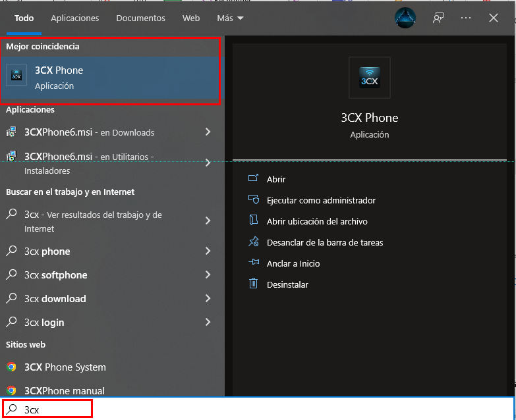Click the magnifier icon beside Ver resultados del trabajo
The image size is (516, 420).
(11, 214)
